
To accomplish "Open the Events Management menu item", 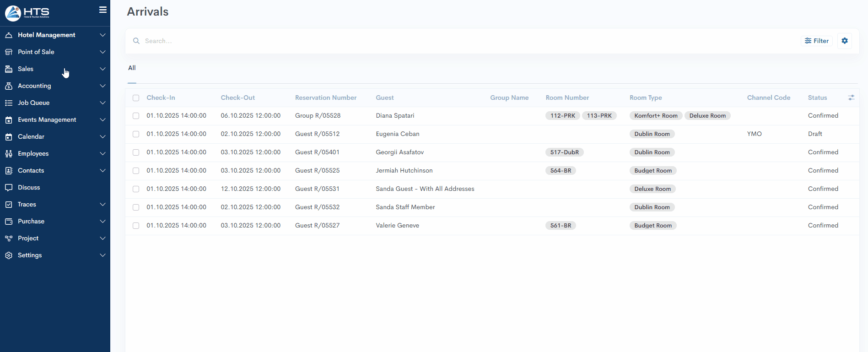I will pyautogui.click(x=47, y=120).
